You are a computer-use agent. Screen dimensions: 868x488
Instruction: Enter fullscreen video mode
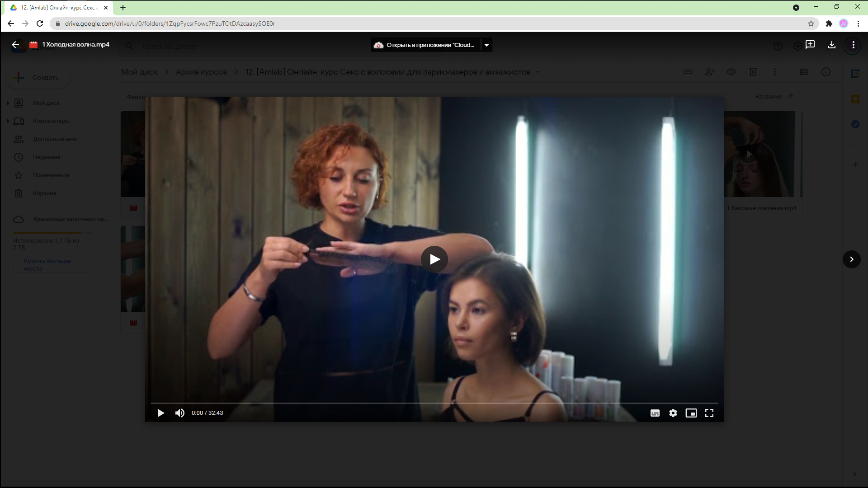click(x=709, y=413)
